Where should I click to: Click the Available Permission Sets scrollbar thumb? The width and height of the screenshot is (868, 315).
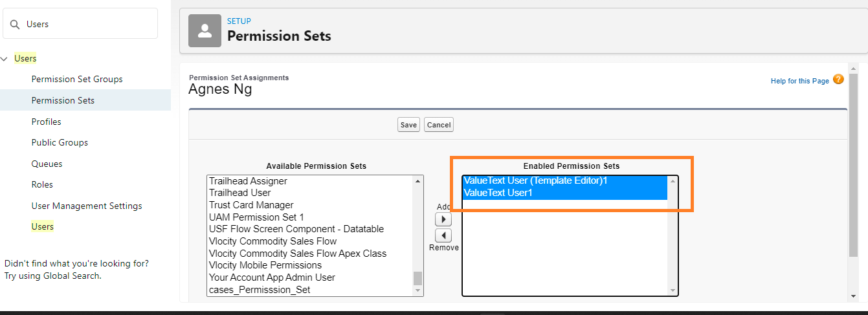[x=418, y=278]
